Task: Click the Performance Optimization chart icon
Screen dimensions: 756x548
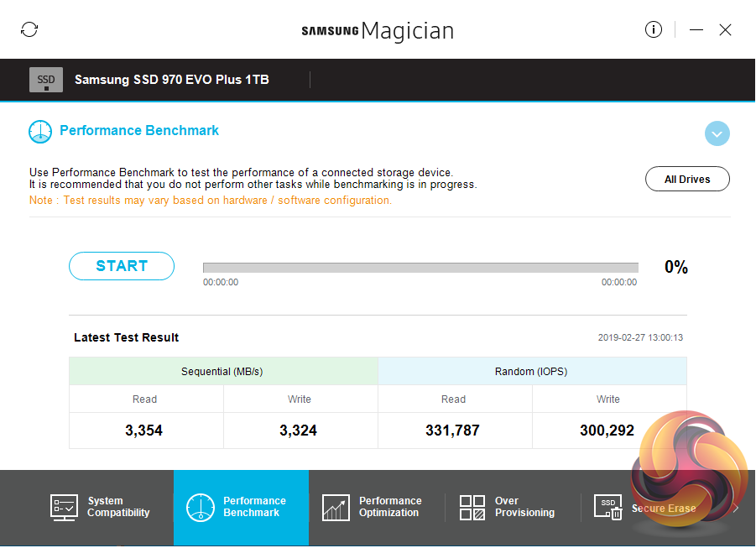Action: pos(336,507)
